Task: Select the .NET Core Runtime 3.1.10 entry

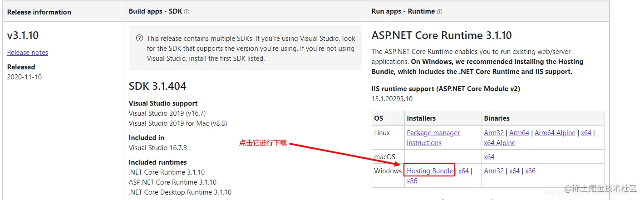Action: pyautogui.click(x=167, y=172)
